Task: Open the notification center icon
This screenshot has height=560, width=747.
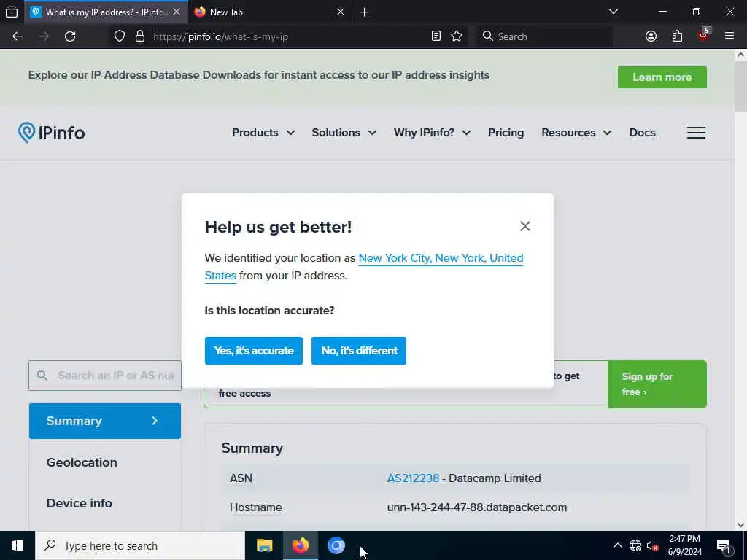Action: coord(724,545)
